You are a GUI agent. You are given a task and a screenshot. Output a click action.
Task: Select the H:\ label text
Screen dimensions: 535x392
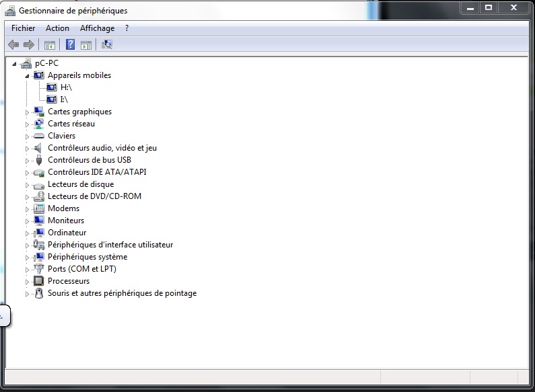click(66, 87)
